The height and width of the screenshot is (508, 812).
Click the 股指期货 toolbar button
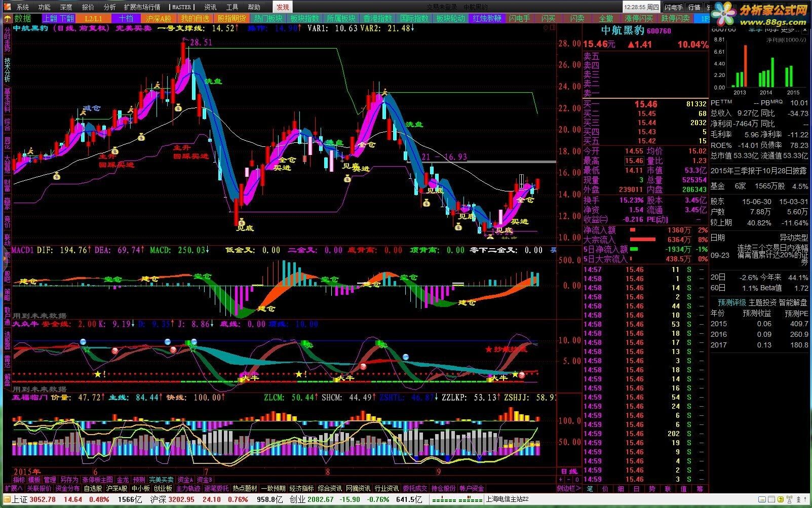(231, 18)
